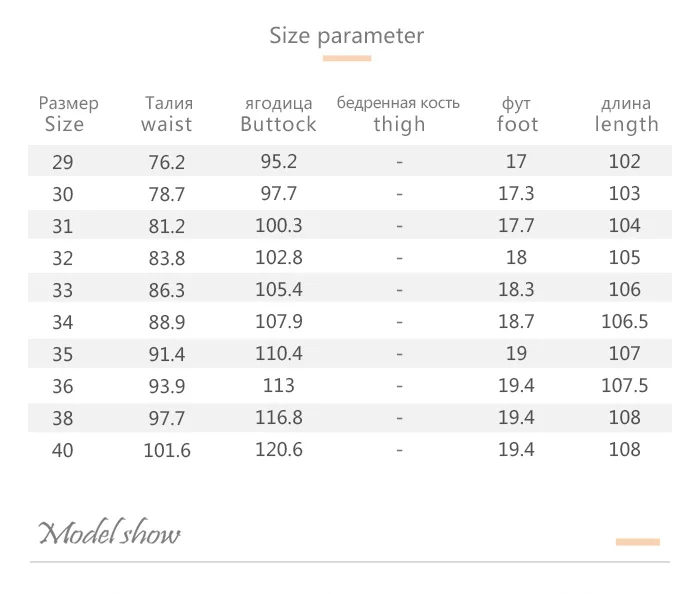The height and width of the screenshot is (594, 700).
Task: Click the Размер Size column header
Action: click(68, 114)
